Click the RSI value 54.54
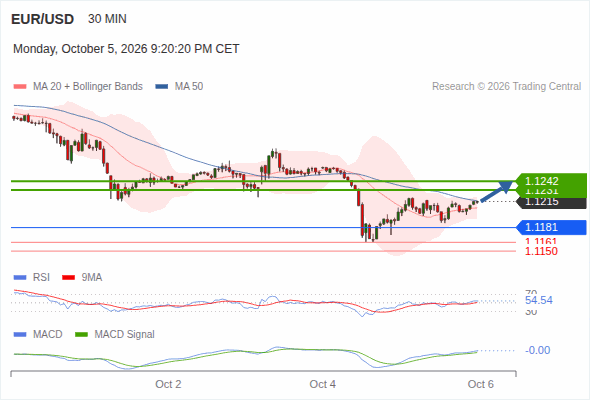 (x=539, y=300)
